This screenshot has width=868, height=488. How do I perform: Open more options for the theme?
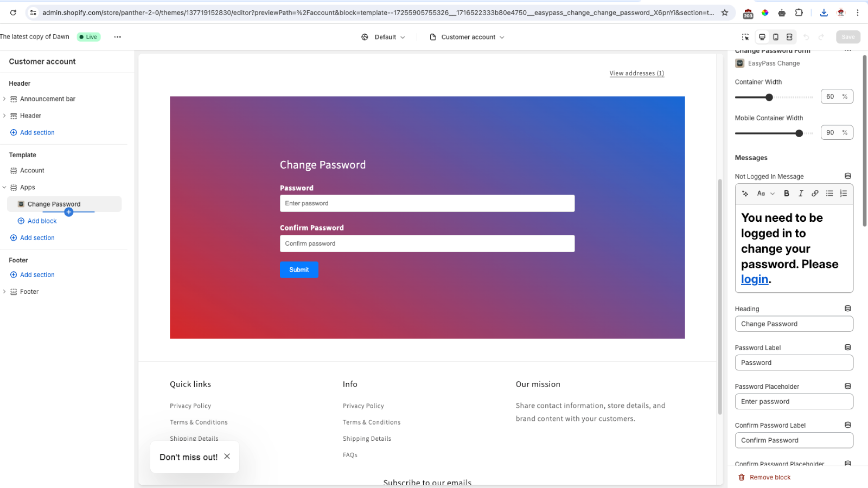point(117,37)
